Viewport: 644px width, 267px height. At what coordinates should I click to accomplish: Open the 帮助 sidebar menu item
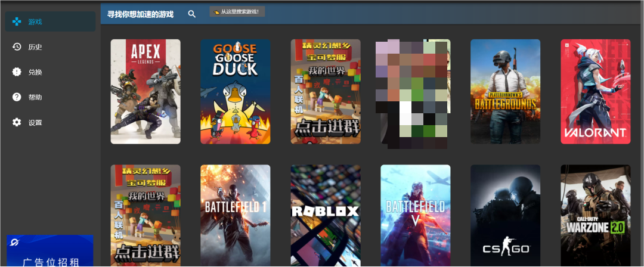(50, 97)
